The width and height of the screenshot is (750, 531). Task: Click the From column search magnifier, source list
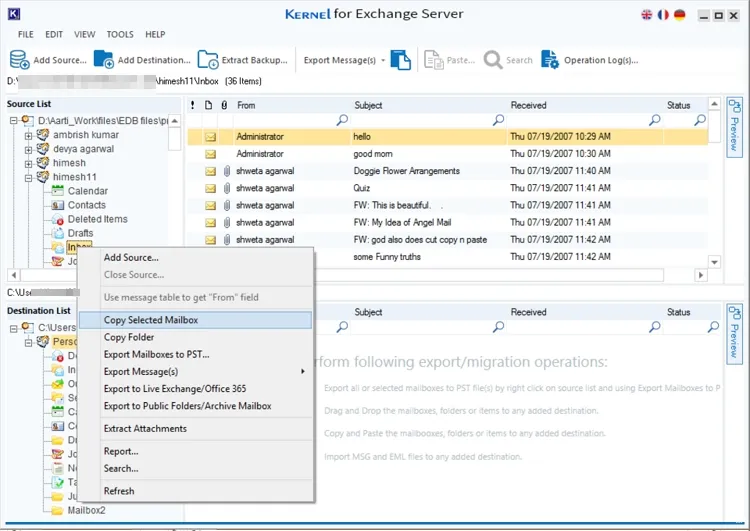(x=342, y=120)
